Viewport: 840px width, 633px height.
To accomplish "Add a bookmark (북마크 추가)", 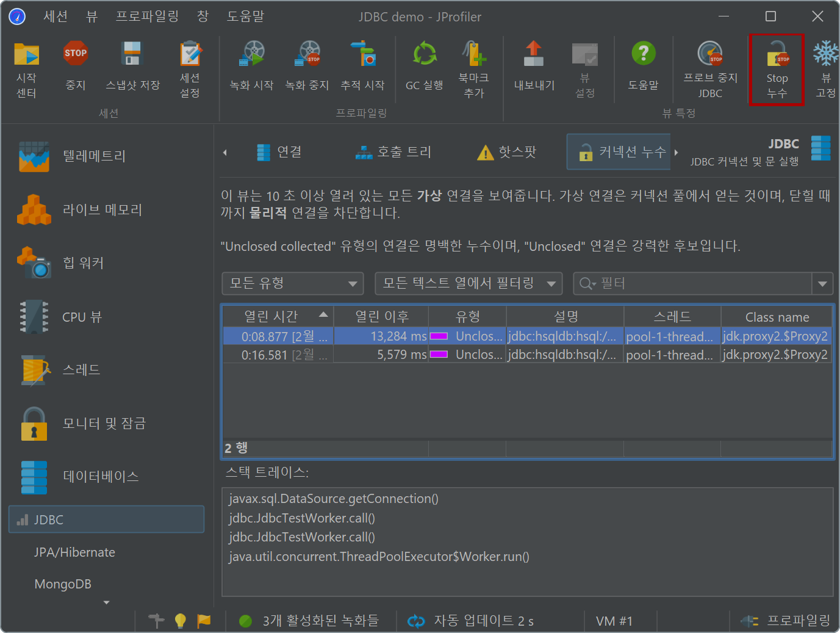I will [474, 68].
